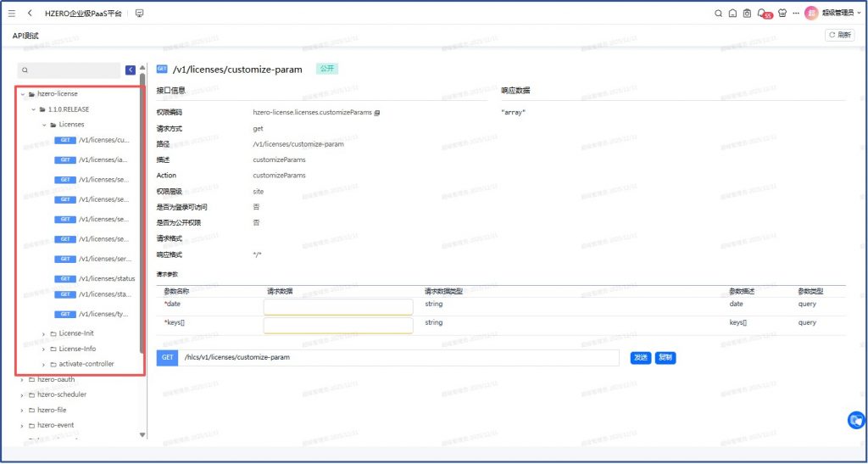868x464 pixels.
Task: Open the notification bell with red badge
Action: tap(762, 14)
